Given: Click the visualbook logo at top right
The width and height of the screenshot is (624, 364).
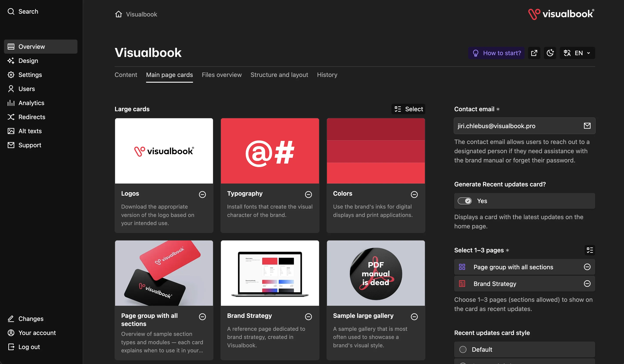Looking at the screenshot, I should (x=561, y=14).
